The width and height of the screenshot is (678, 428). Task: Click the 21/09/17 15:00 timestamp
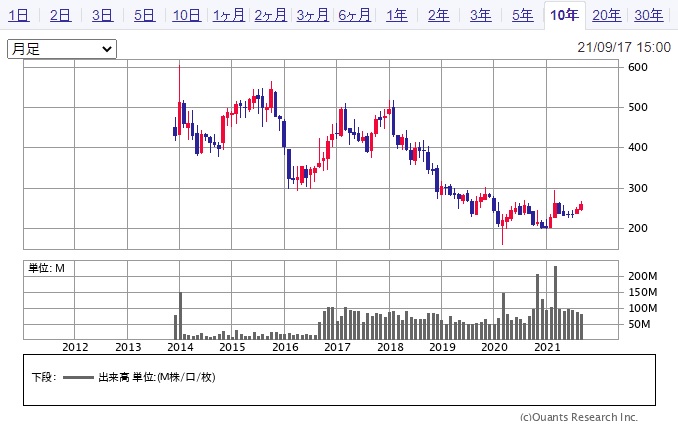point(624,47)
